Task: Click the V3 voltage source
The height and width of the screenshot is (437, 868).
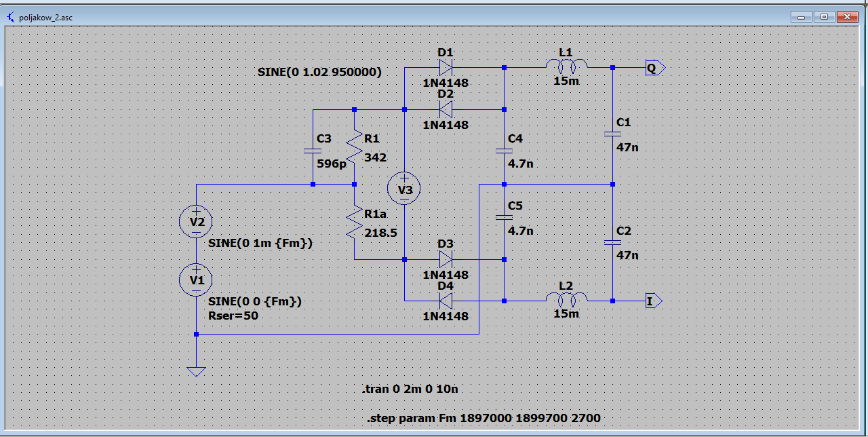Action: [404, 189]
